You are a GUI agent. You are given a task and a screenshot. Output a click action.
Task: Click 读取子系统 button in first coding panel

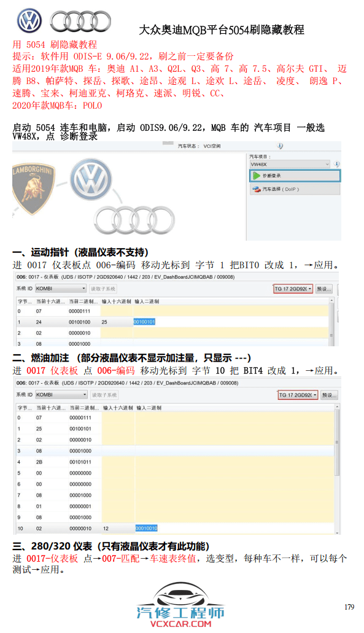[x=103, y=289]
